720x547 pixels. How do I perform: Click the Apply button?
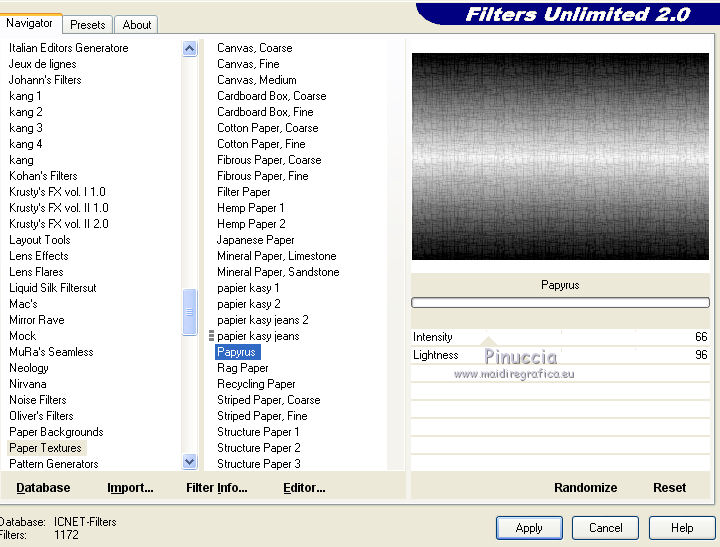[x=529, y=528]
